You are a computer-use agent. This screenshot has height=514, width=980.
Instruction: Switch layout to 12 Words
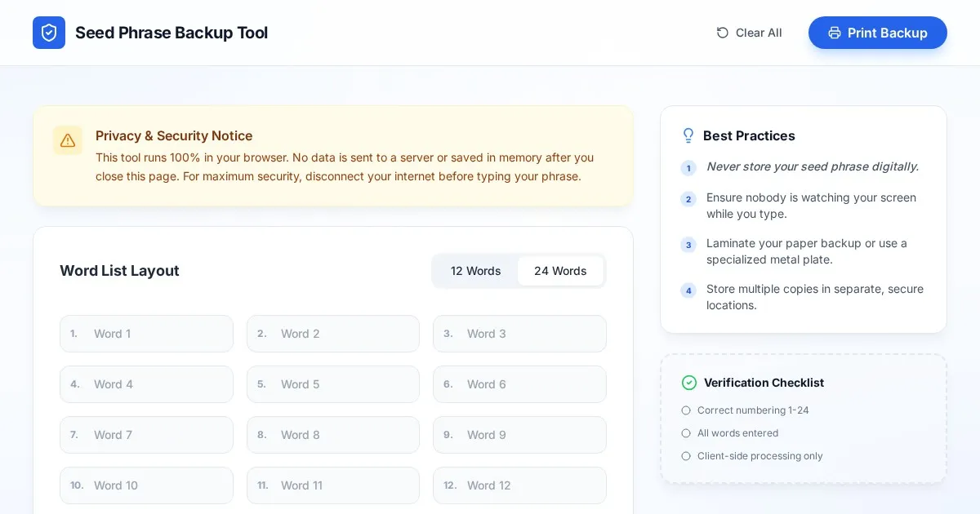[x=475, y=271]
